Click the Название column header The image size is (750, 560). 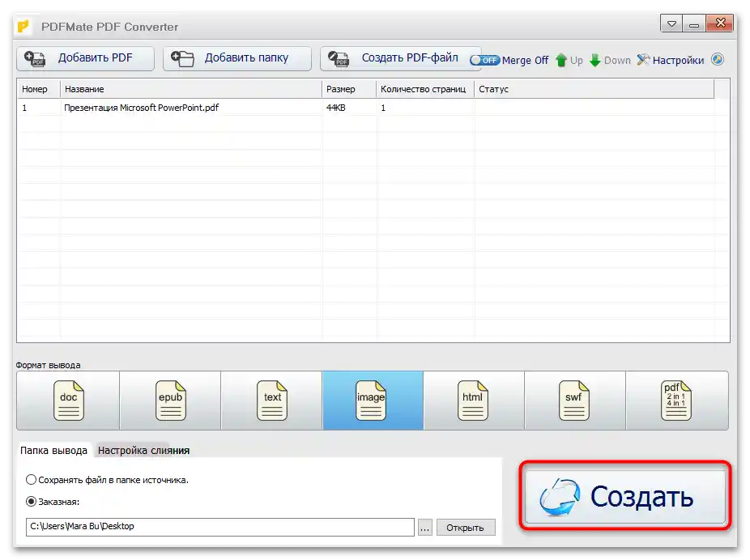point(191,89)
